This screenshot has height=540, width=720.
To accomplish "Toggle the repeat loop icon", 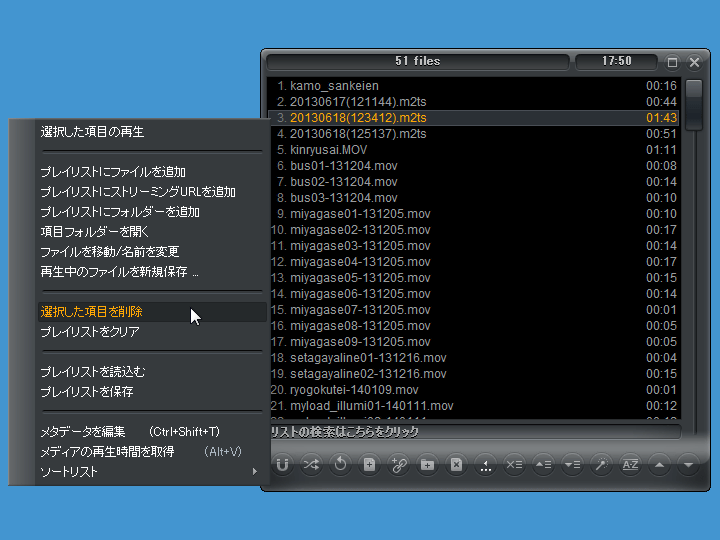I will click(340, 465).
